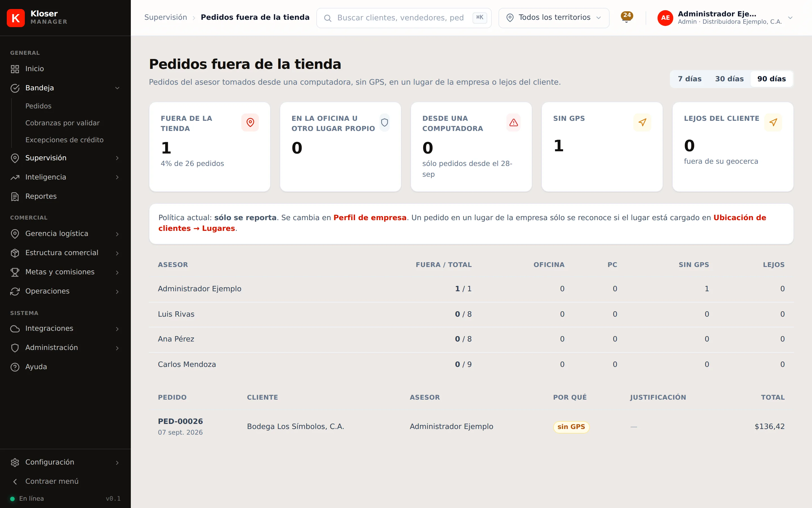This screenshot has width=812, height=508.
Task: Select the Administrador Ejemplo asesor row
Action: (471, 289)
